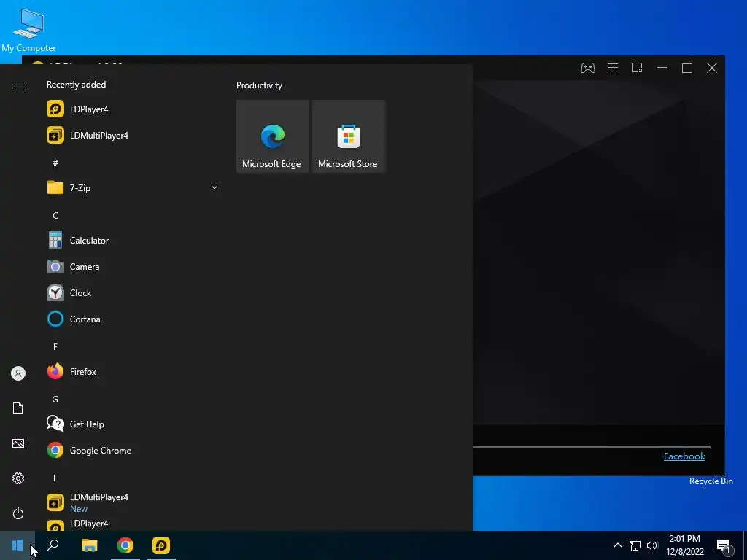Click LDPlayer loading progress bar
Screen dimensions: 747x560
(x=591, y=447)
